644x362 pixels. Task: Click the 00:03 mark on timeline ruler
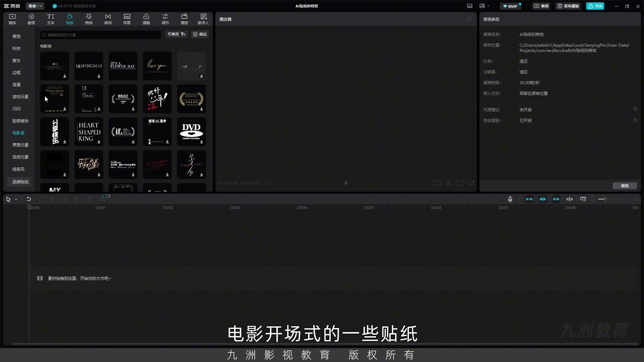[x=235, y=207]
